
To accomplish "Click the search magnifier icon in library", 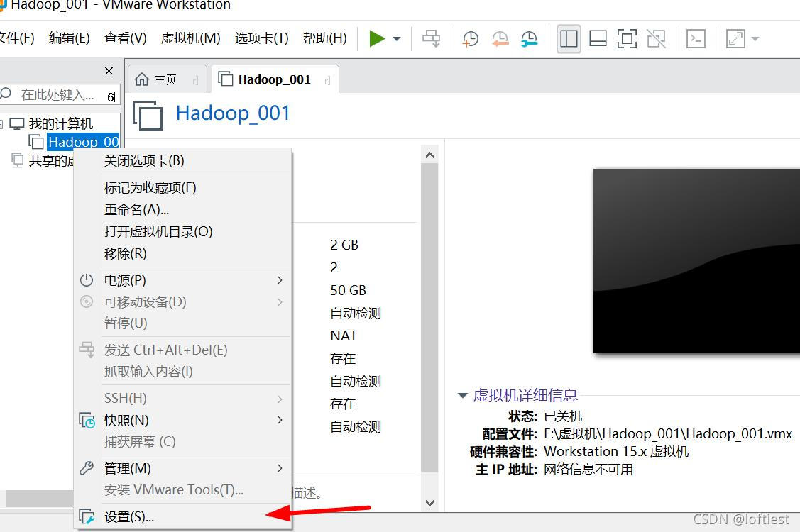I will (x=6, y=94).
